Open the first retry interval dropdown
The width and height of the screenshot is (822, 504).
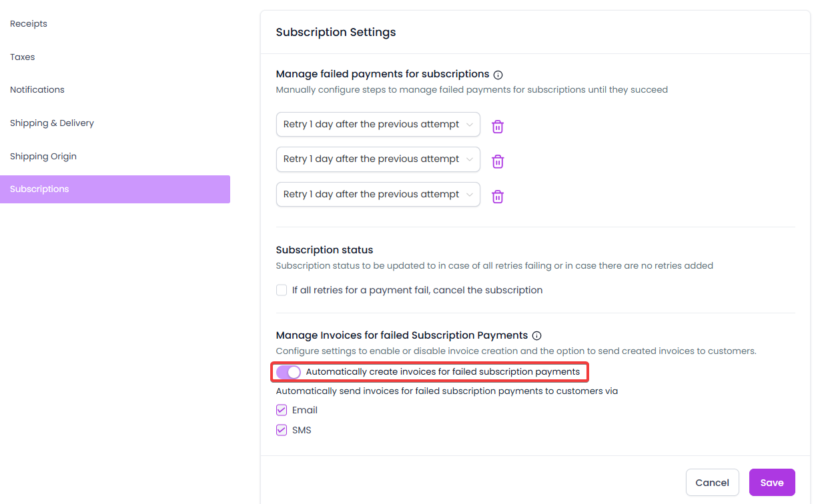click(378, 125)
